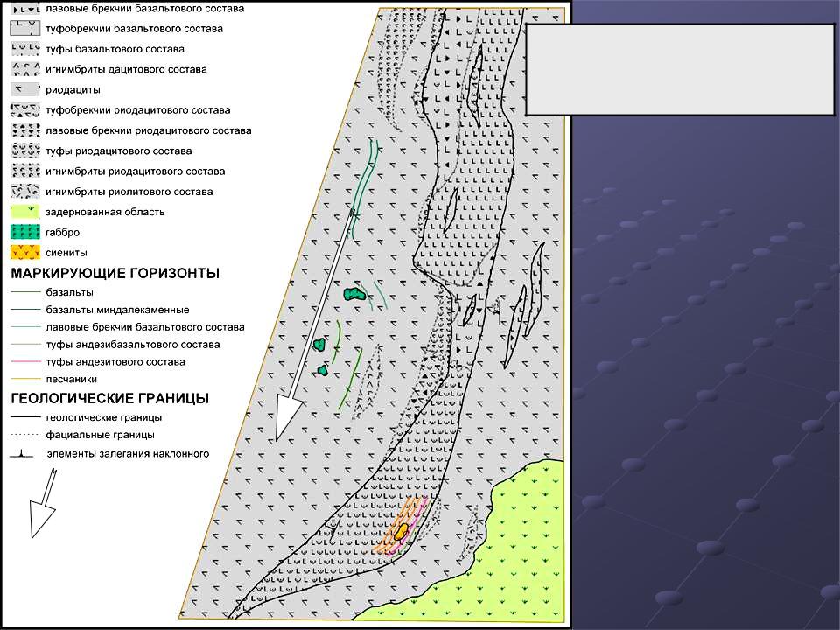The width and height of the screenshot is (840, 630).
Task: Click the 'базальты' marker line sample
Action: [25, 292]
